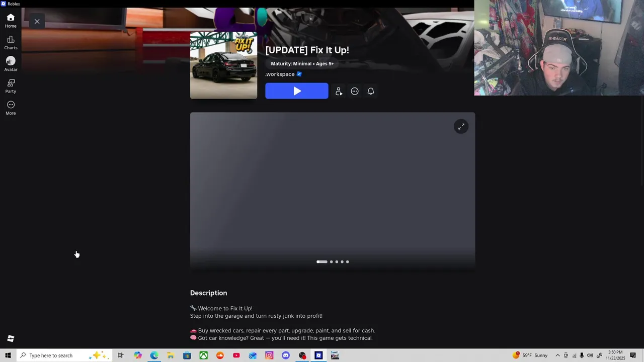Click the verified badge next to .workspace
The width and height of the screenshot is (644, 362).
click(299, 74)
